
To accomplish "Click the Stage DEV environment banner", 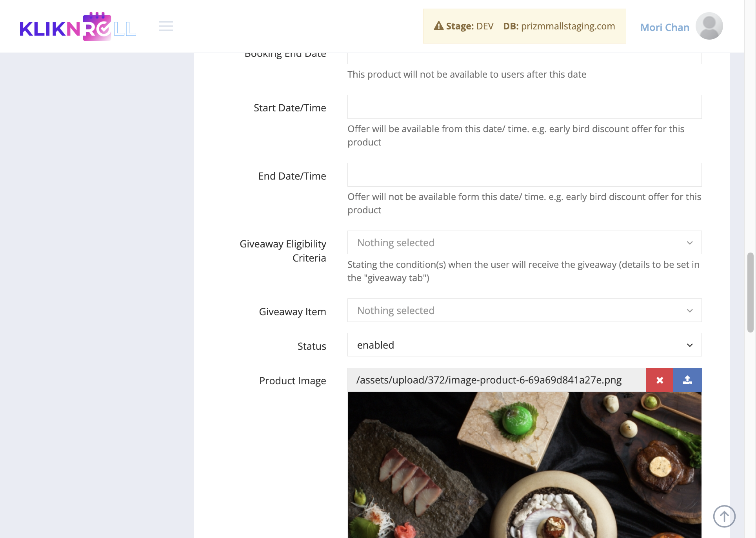I will [524, 26].
